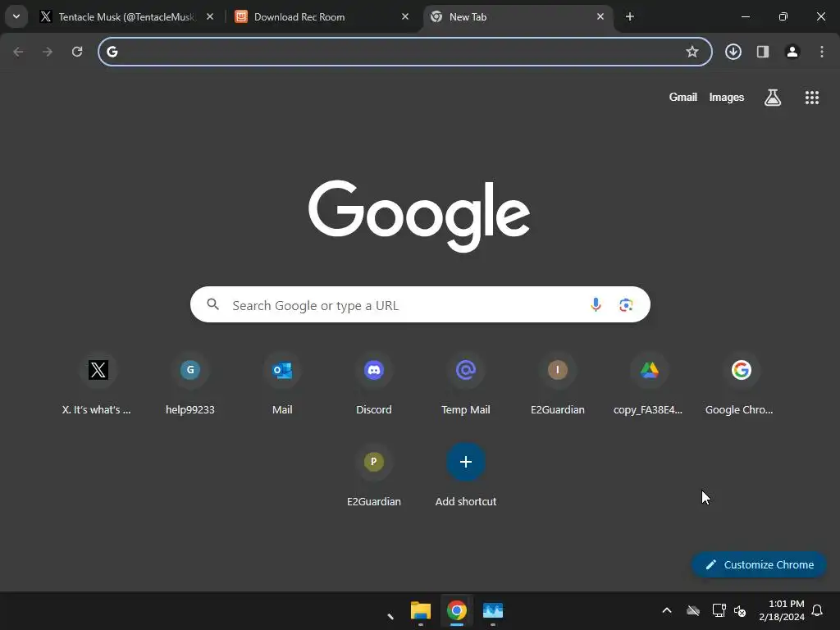
Task: Open the Gmail link
Action: click(683, 97)
